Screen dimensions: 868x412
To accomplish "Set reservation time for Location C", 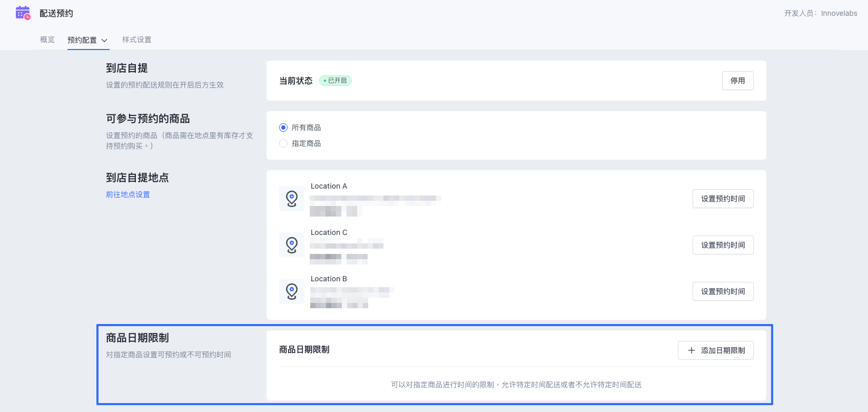I will (723, 245).
